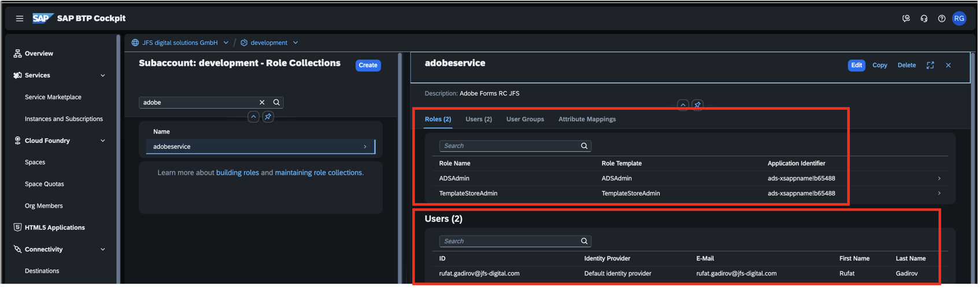Click the help question mark icon
Screen dimensions: 980x290
(x=941, y=19)
